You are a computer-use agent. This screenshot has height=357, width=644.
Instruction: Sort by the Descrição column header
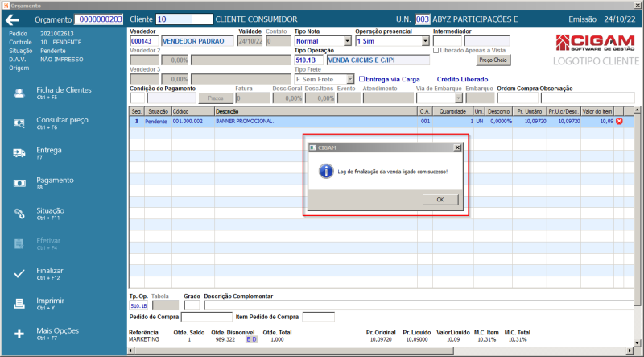coord(316,111)
